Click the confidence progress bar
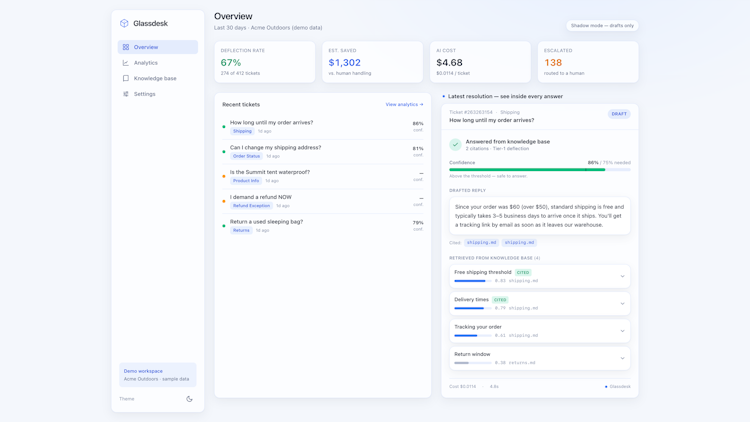The width and height of the screenshot is (750, 422). (540, 169)
